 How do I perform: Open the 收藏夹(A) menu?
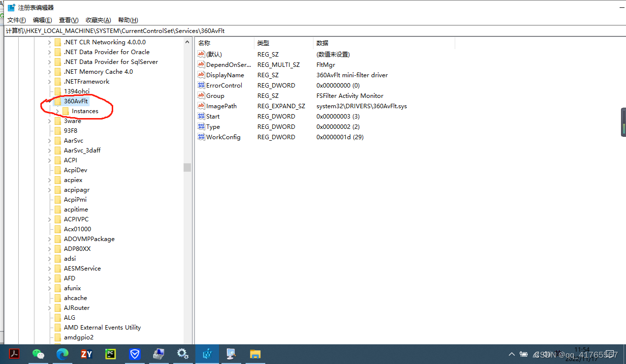(98, 20)
